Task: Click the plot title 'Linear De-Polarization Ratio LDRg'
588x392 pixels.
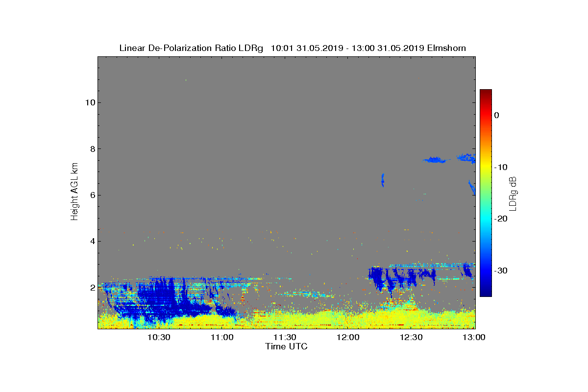Action: pyautogui.click(x=192, y=48)
